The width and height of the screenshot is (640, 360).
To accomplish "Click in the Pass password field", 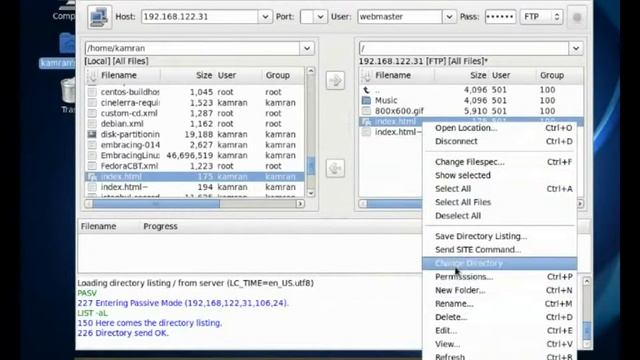I will pos(500,17).
